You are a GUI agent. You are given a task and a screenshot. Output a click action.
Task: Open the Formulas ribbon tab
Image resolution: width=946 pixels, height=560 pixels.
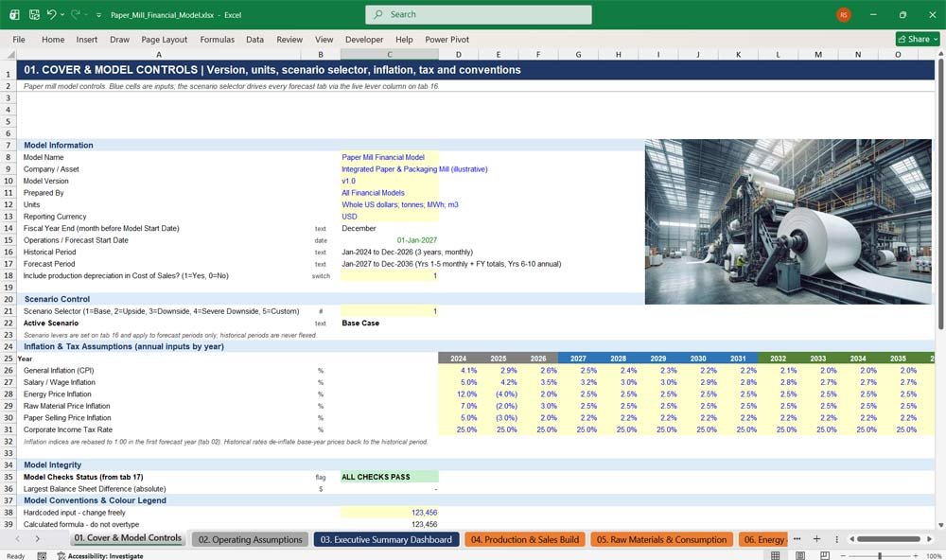218,39
